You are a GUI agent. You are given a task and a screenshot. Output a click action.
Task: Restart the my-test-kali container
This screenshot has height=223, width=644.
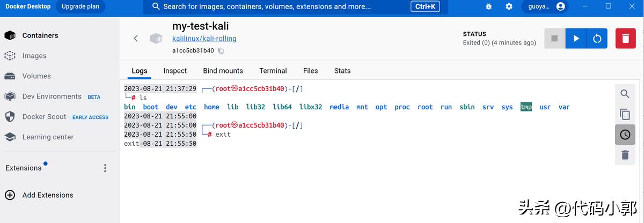pyautogui.click(x=597, y=39)
